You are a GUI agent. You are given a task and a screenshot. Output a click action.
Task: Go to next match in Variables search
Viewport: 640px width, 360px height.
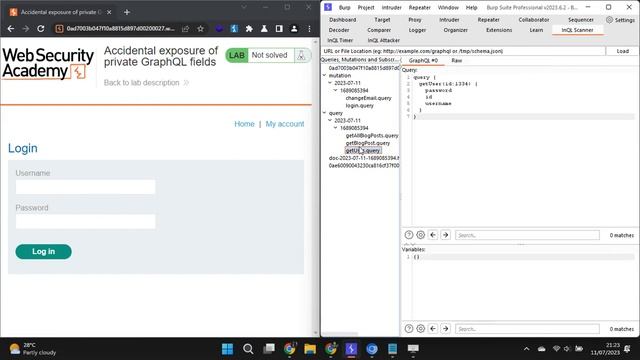[x=445, y=328]
